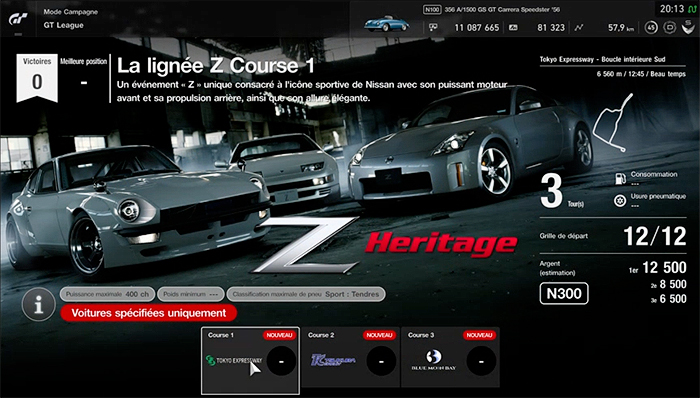This screenshot has width=700, height=398.
Task: Click the NOUVEAU badge on Course 1
Action: pyautogui.click(x=279, y=335)
